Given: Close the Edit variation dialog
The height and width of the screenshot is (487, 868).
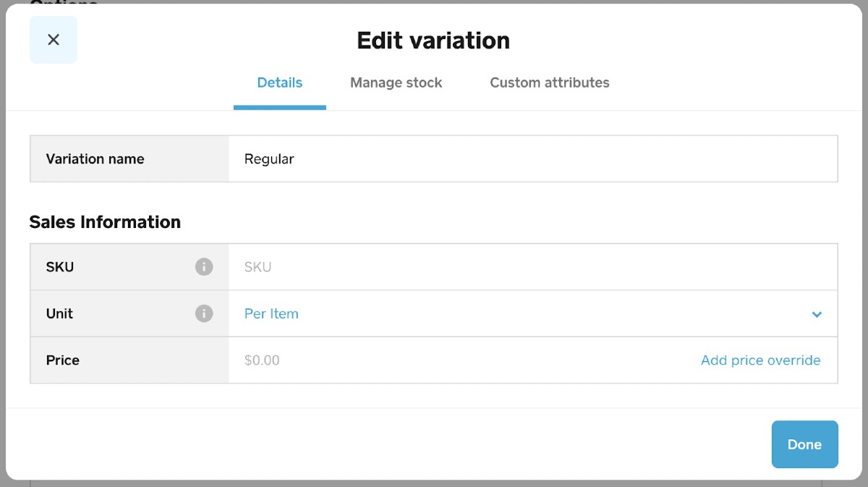Looking at the screenshot, I should [53, 40].
